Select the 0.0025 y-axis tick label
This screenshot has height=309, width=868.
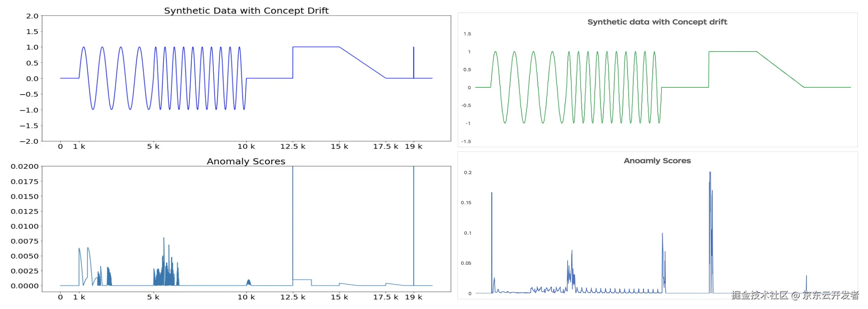coord(25,271)
